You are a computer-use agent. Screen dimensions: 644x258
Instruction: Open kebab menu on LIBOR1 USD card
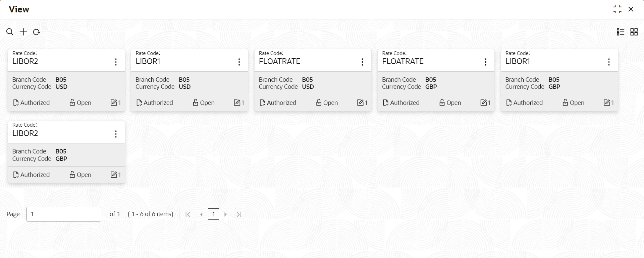point(239,62)
